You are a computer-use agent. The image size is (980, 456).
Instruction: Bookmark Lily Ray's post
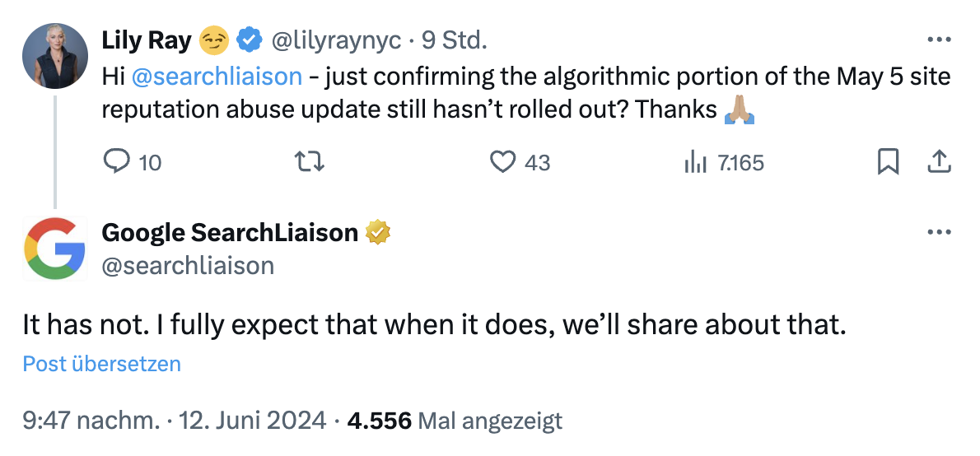click(x=888, y=162)
